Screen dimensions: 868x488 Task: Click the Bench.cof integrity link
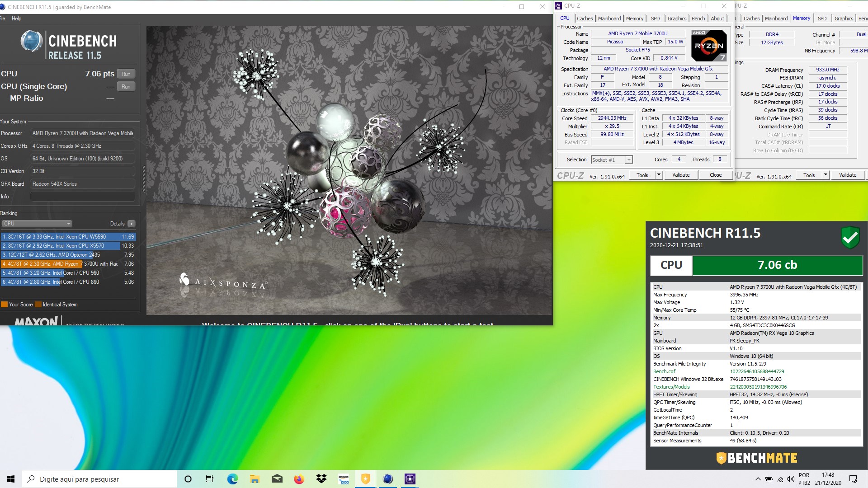(x=664, y=371)
